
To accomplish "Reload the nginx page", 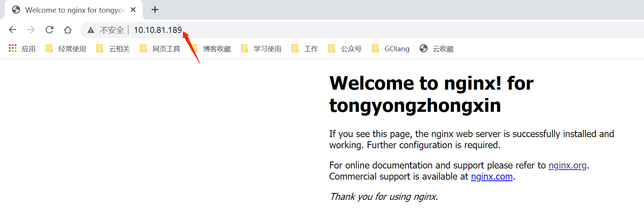I will (49, 29).
